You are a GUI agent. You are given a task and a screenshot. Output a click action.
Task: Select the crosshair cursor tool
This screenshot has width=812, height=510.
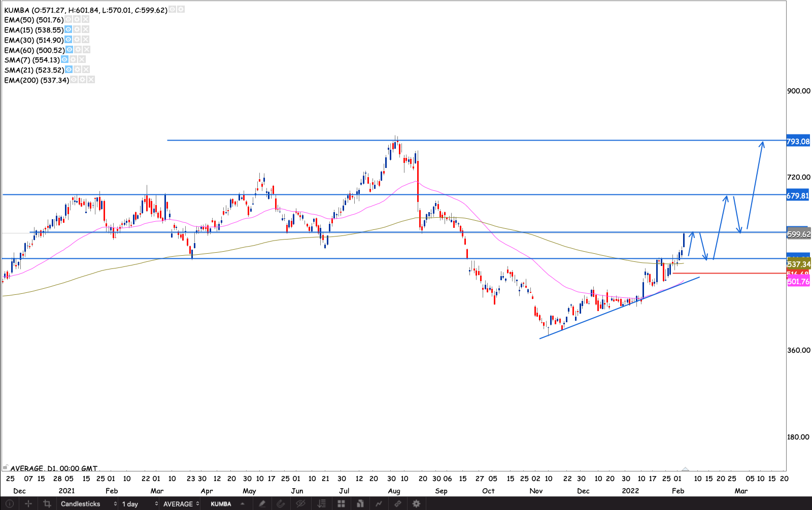(x=28, y=503)
